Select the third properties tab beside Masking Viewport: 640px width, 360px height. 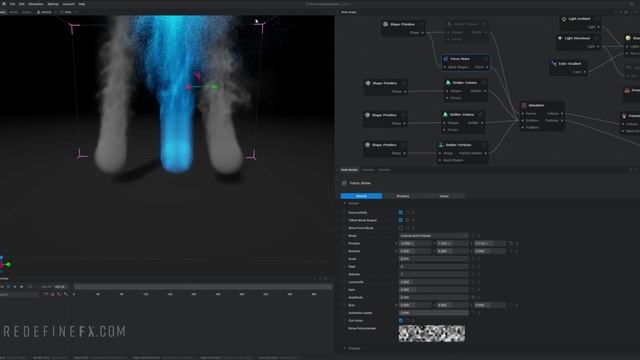(444, 196)
